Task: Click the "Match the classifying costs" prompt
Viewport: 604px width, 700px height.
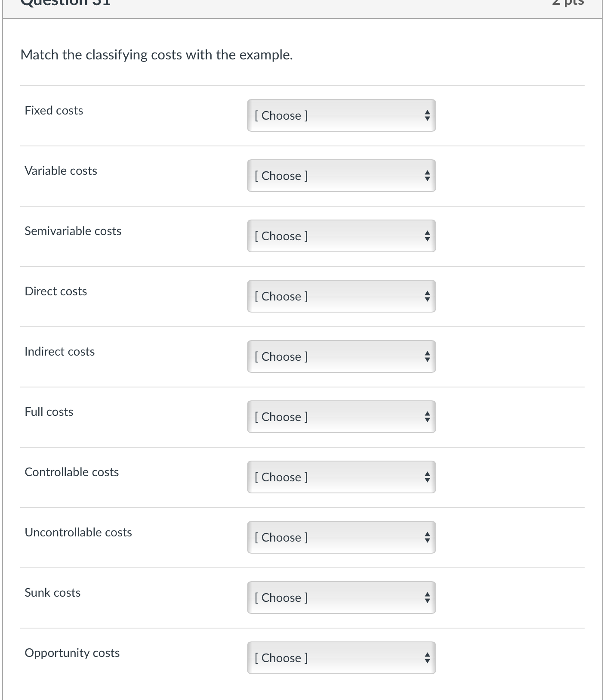Action: click(157, 55)
